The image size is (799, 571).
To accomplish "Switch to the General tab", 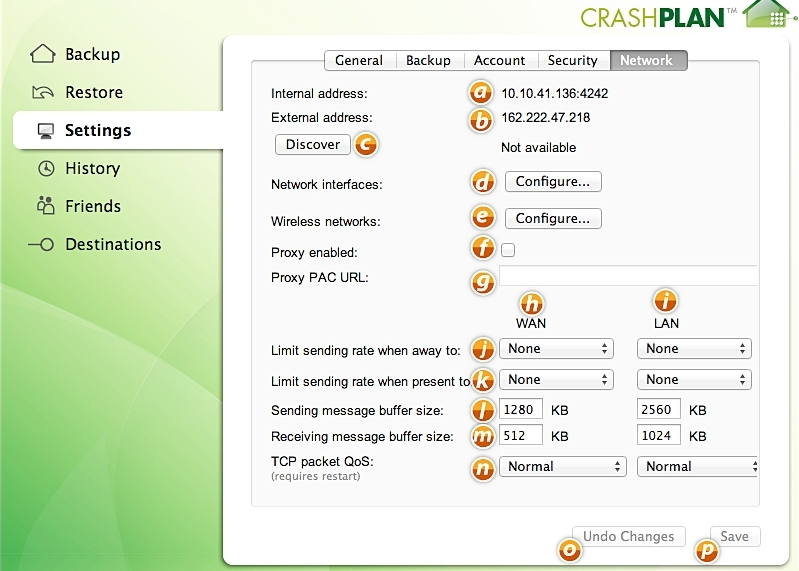I will tap(359, 60).
